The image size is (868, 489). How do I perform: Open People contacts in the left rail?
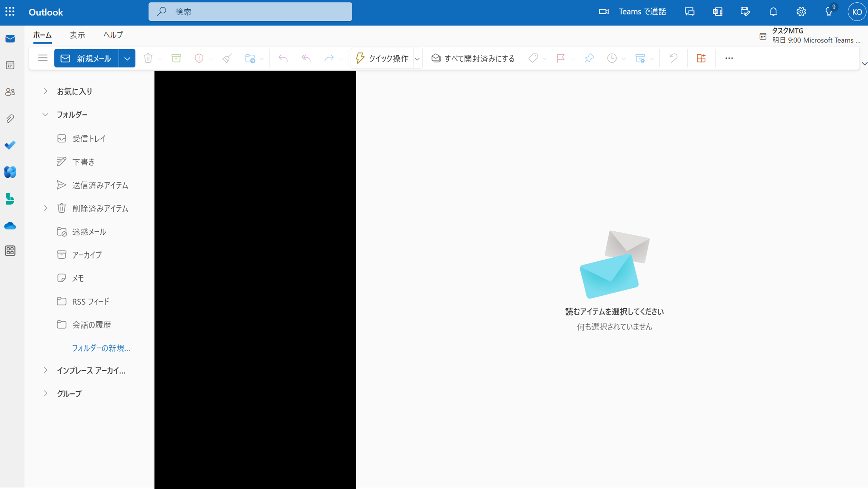10,92
